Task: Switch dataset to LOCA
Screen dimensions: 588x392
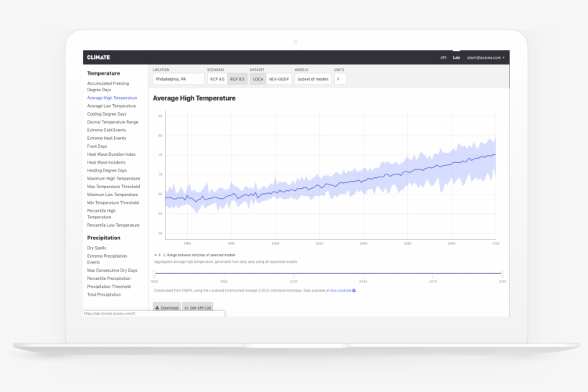Action: (x=258, y=79)
